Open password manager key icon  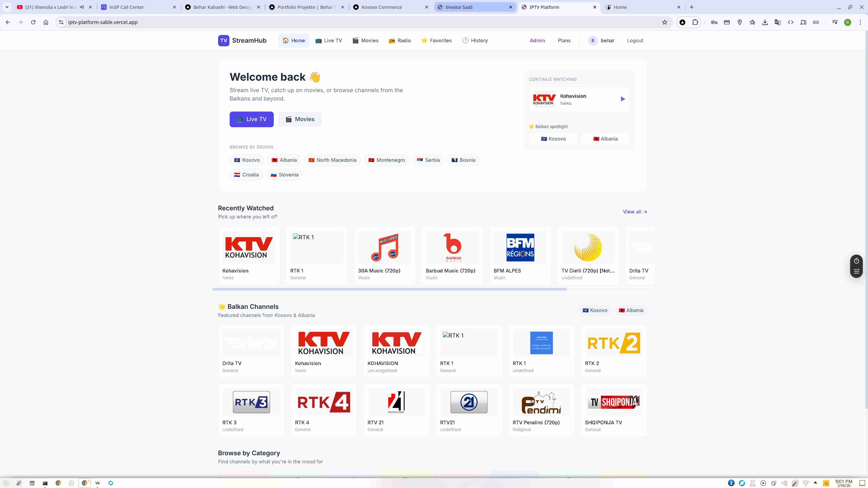[714, 22]
